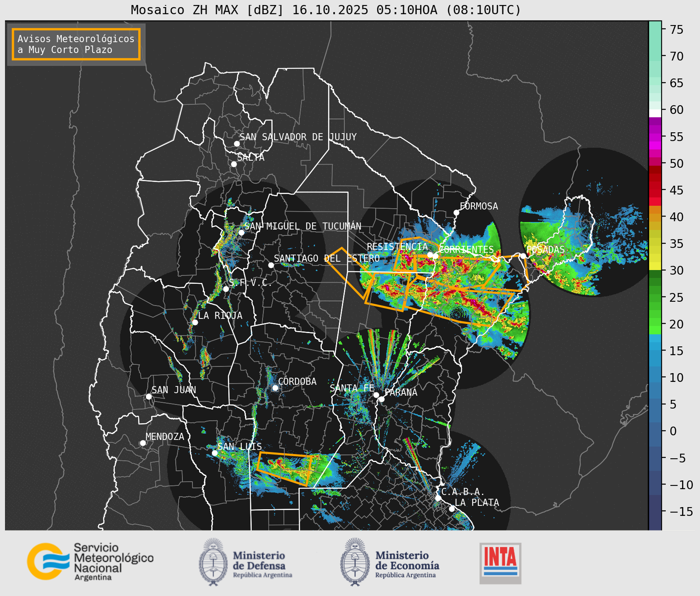The image size is (700, 596).
Task: Click the 0 tick label on colorbar
Action: (x=673, y=431)
